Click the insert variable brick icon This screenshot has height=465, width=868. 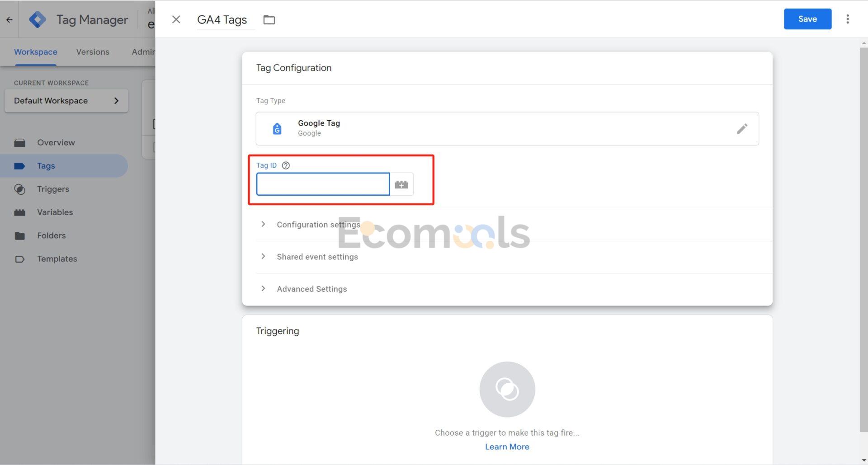point(401,184)
